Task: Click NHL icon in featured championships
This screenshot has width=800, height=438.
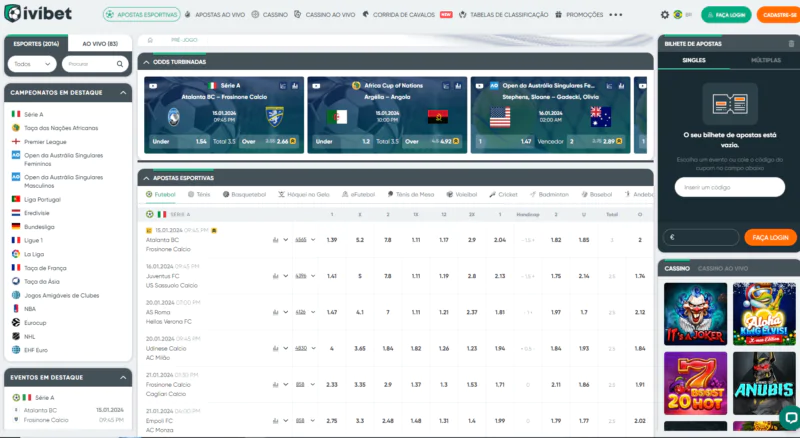Action: [16, 336]
